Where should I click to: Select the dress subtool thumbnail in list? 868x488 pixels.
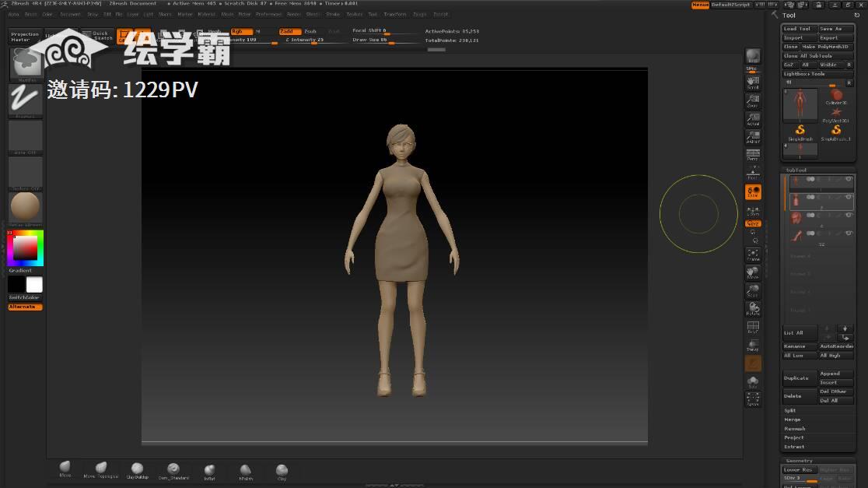(796, 202)
